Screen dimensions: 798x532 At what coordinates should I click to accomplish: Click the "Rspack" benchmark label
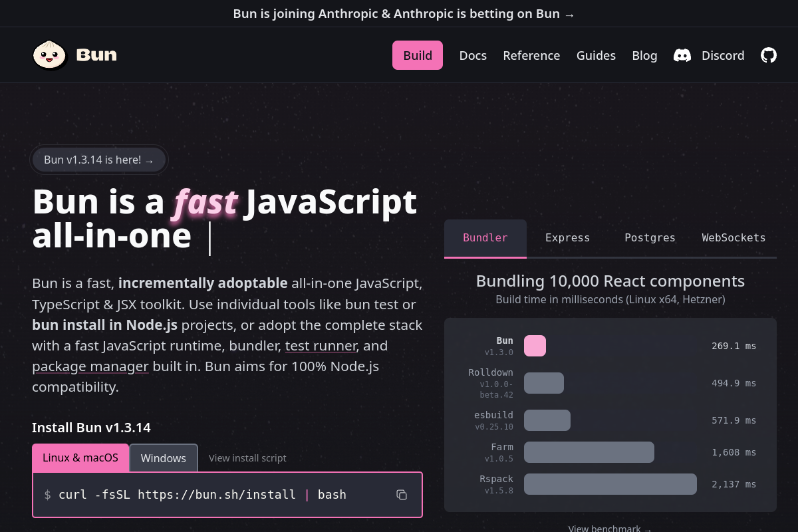(497, 479)
